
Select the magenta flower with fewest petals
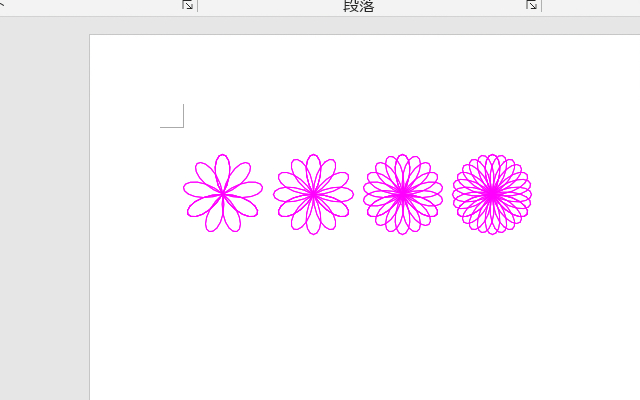point(223,193)
